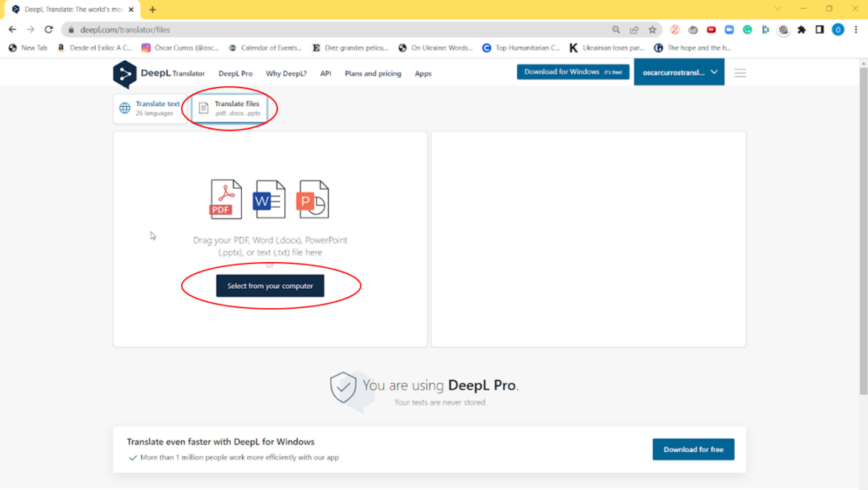Image resolution: width=868 pixels, height=490 pixels.
Task: Click the browser forward arrow
Action: (30, 30)
